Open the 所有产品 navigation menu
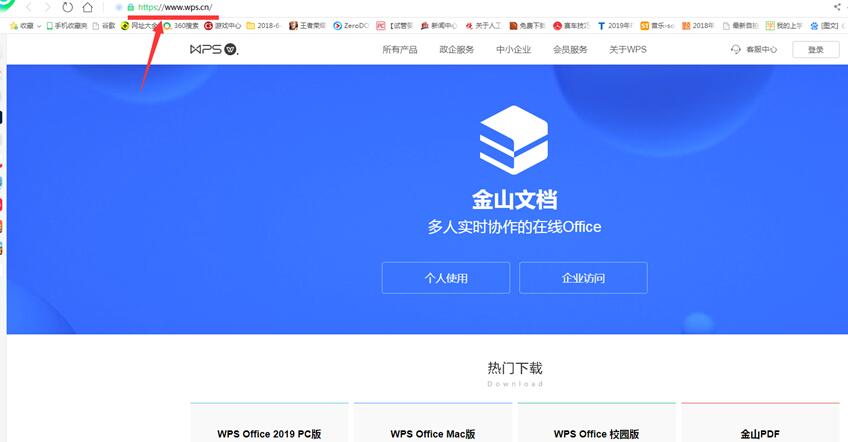The width and height of the screenshot is (848, 442). [400, 49]
